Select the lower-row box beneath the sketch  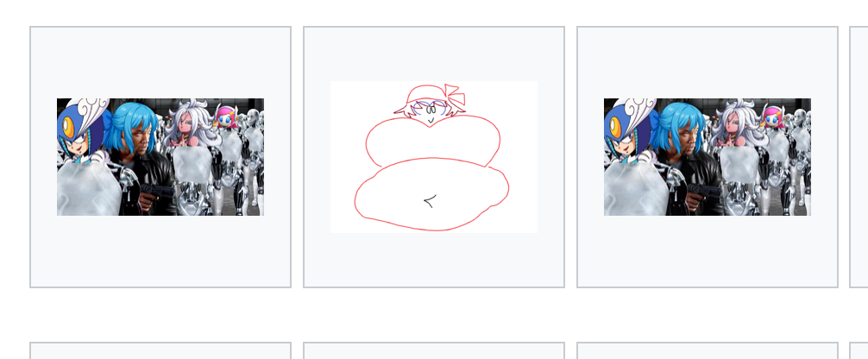click(433, 350)
